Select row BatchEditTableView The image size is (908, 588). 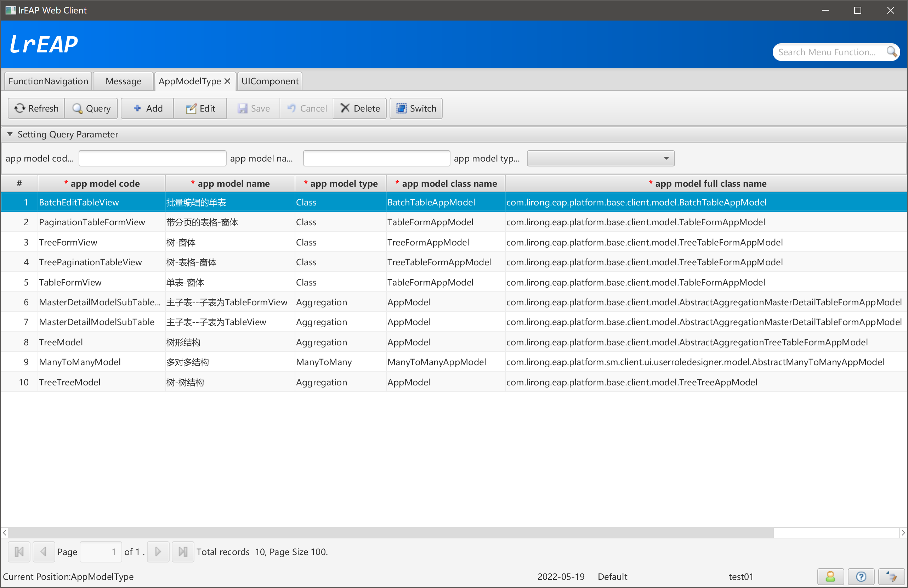pyautogui.click(x=454, y=202)
